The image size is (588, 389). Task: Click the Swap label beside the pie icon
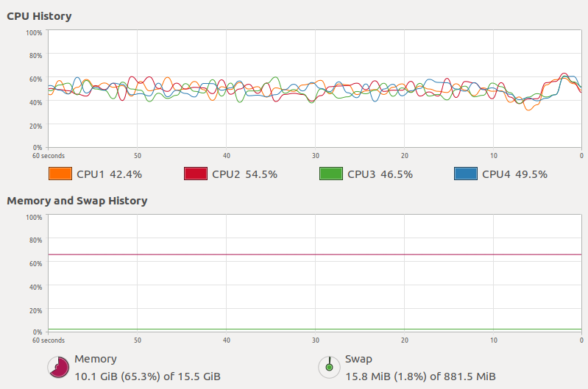click(358, 359)
